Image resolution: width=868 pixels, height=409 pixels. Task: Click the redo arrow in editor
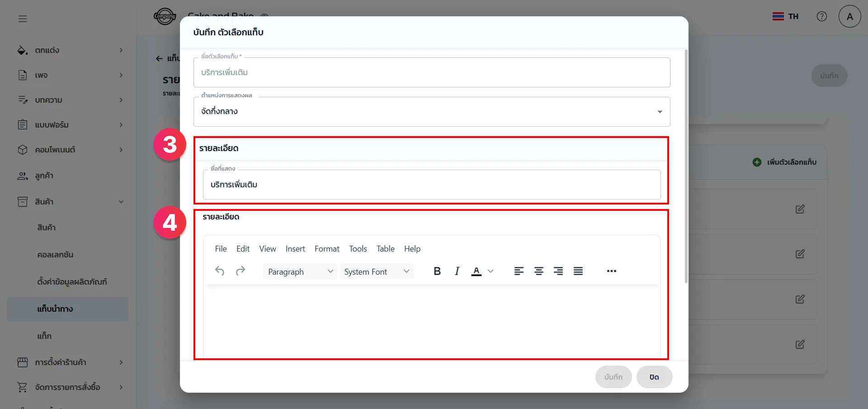[x=241, y=271]
